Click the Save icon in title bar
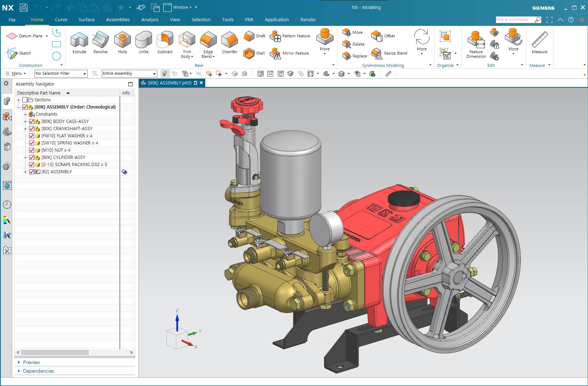 [24, 7]
